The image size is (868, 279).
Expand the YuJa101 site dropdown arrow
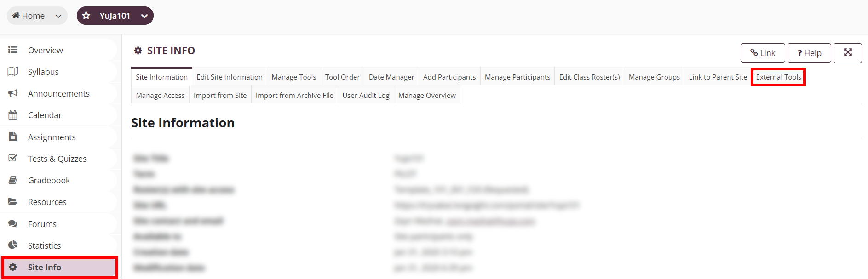(144, 16)
